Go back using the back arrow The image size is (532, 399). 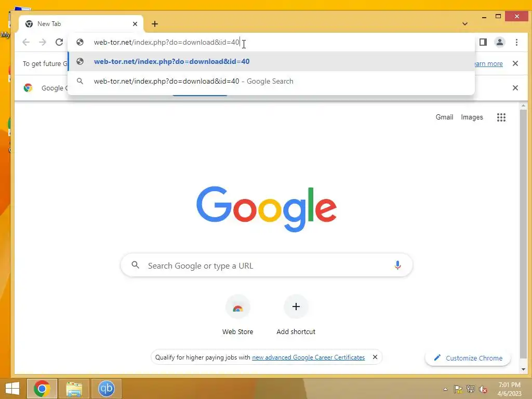click(x=26, y=42)
